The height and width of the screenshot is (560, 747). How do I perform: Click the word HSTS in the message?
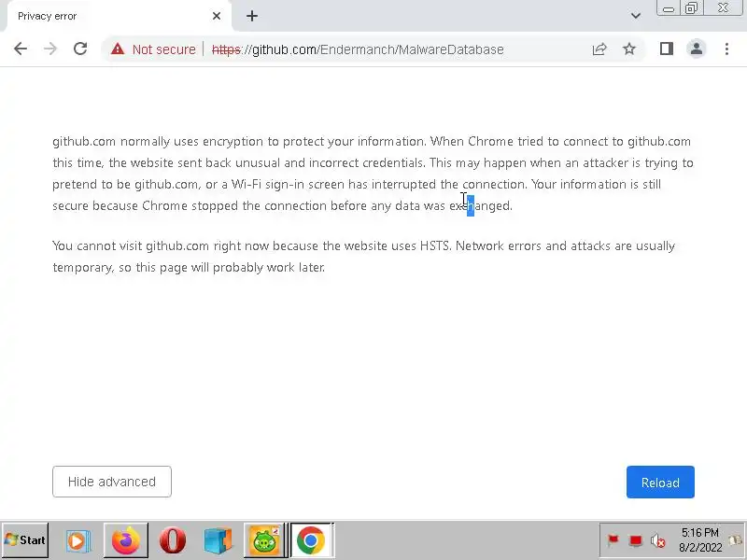click(434, 246)
